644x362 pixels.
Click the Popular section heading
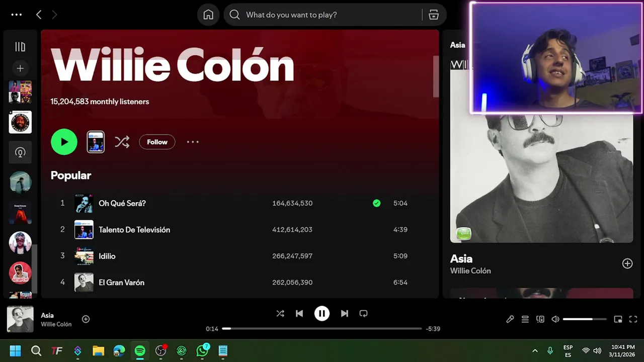pyautogui.click(x=71, y=175)
